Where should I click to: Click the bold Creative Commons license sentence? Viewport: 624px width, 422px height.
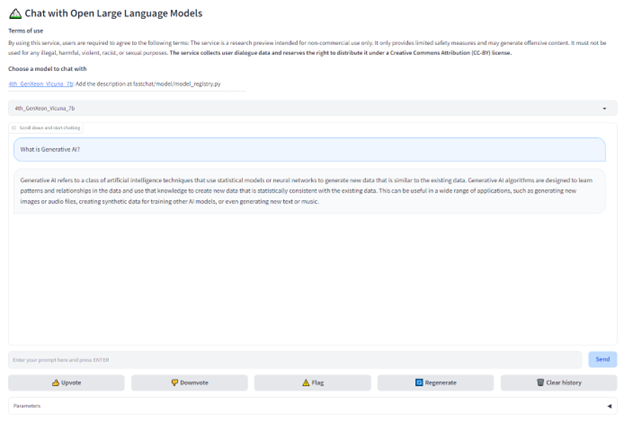340,53
